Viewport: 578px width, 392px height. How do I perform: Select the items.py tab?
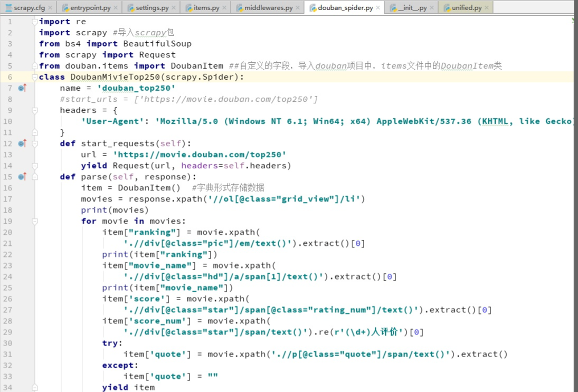[x=206, y=7]
